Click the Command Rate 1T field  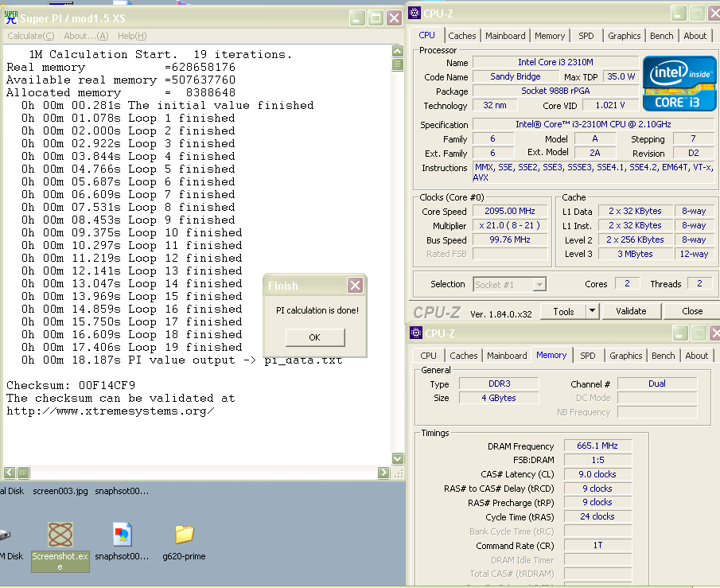click(x=597, y=545)
